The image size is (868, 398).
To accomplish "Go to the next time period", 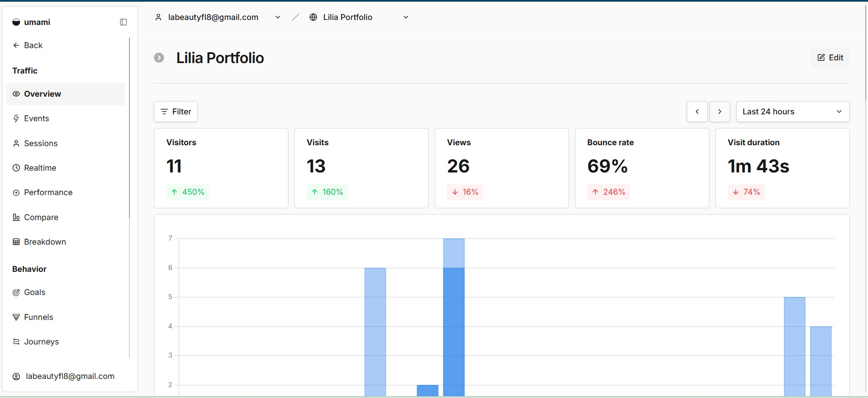I will 720,112.
